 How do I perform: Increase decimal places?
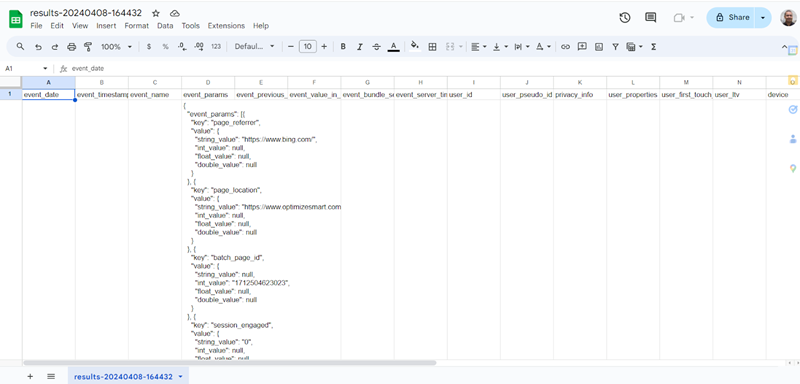click(199, 47)
